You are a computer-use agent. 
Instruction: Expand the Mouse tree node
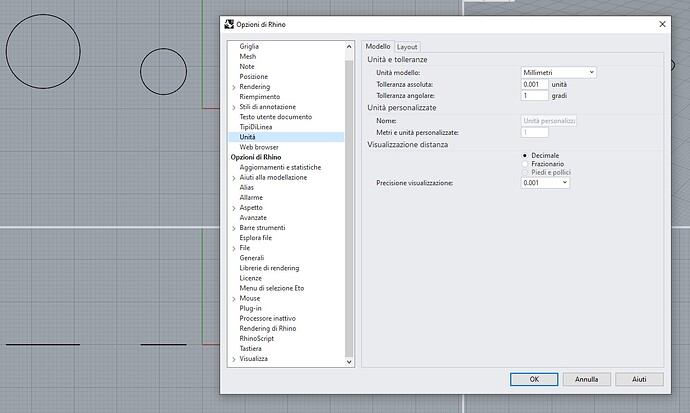[234, 299]
